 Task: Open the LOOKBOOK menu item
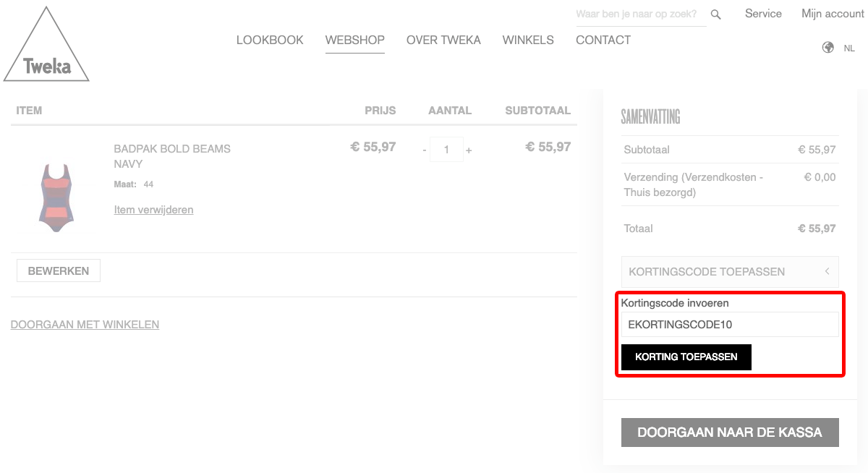270,41
